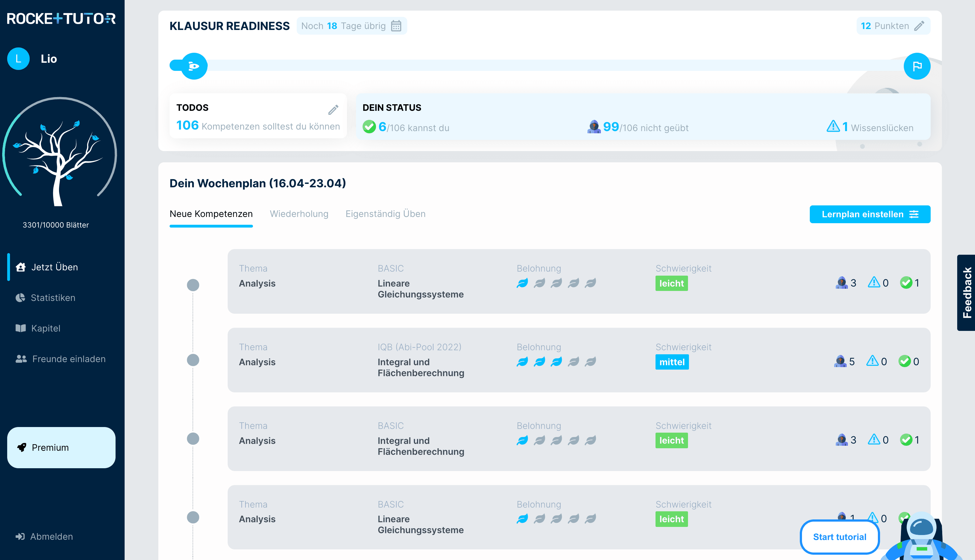The width and height of the screenshot is (975, 560).
Task: Click the Abmelden logout icon
Action: 20,537
